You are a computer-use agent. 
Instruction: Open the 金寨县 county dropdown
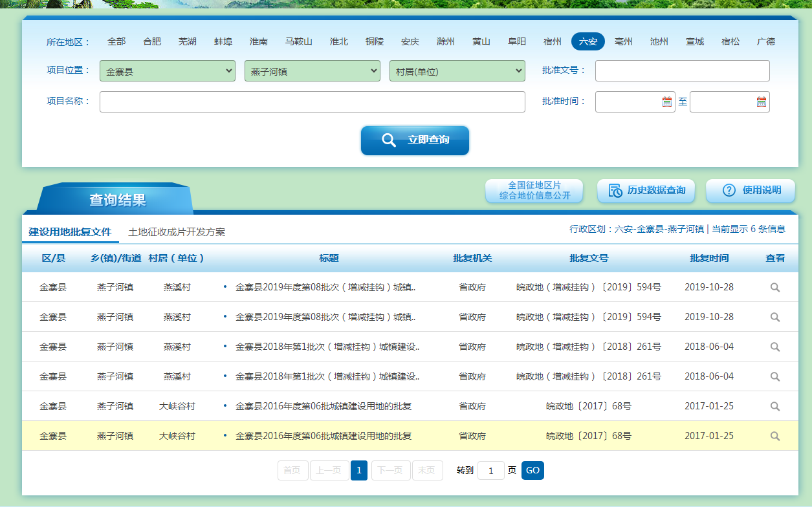pos(168,71)
